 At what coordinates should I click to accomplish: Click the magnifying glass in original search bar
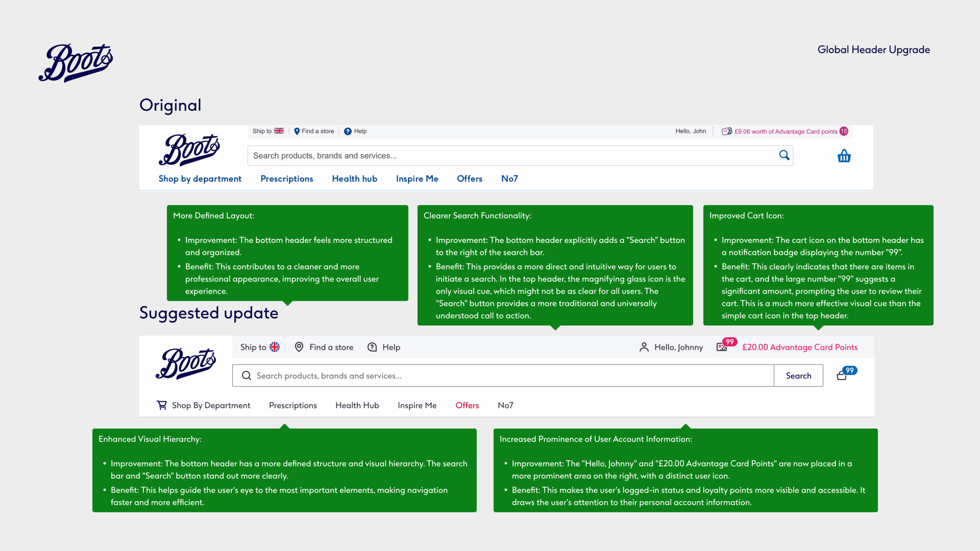[x=784, y=155]
